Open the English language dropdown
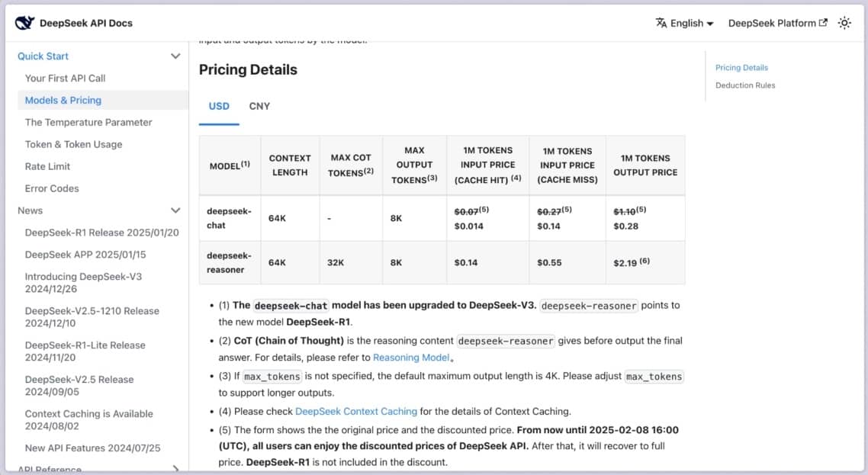 pyautogui.click(x=685, y=23)
